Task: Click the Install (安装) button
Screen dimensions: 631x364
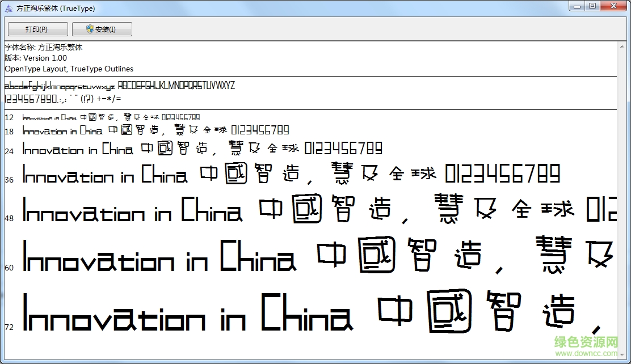Action: (102, 29)
